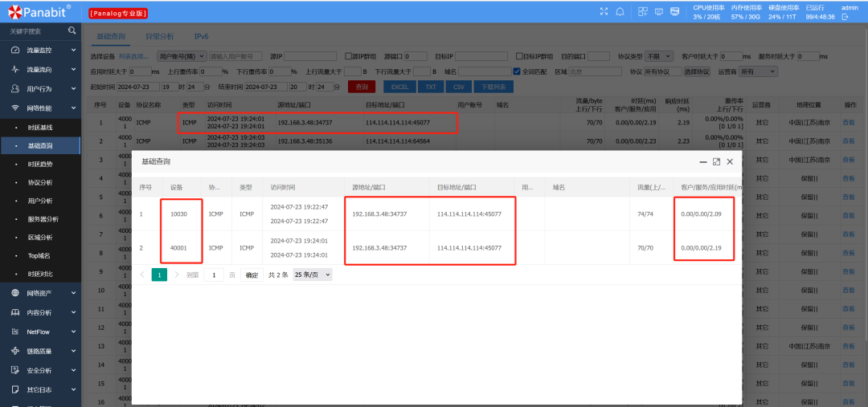The width and height of the screenshot is (868, 407).
Task: Toggle the 源IP群组 checkbox
Action: (348, 56)
